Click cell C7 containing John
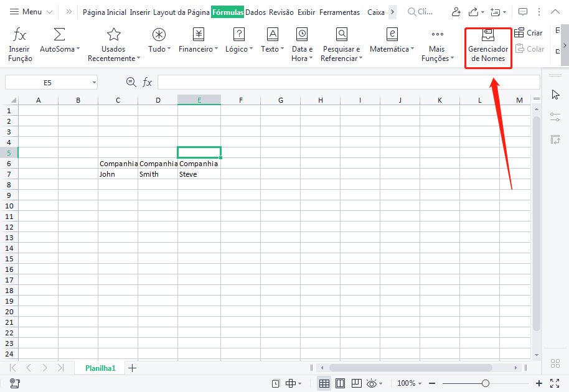Screen dimensions: 569x392 pos(118,174)
